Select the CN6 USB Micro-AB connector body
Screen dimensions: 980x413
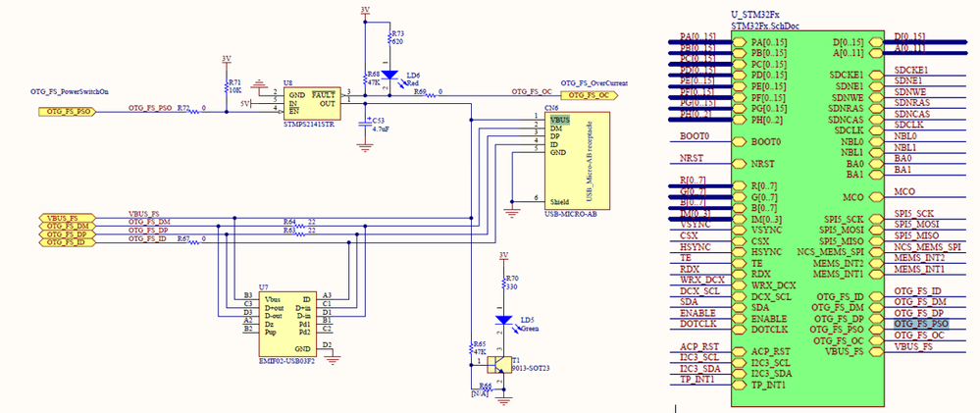click(x=577, y=161)
